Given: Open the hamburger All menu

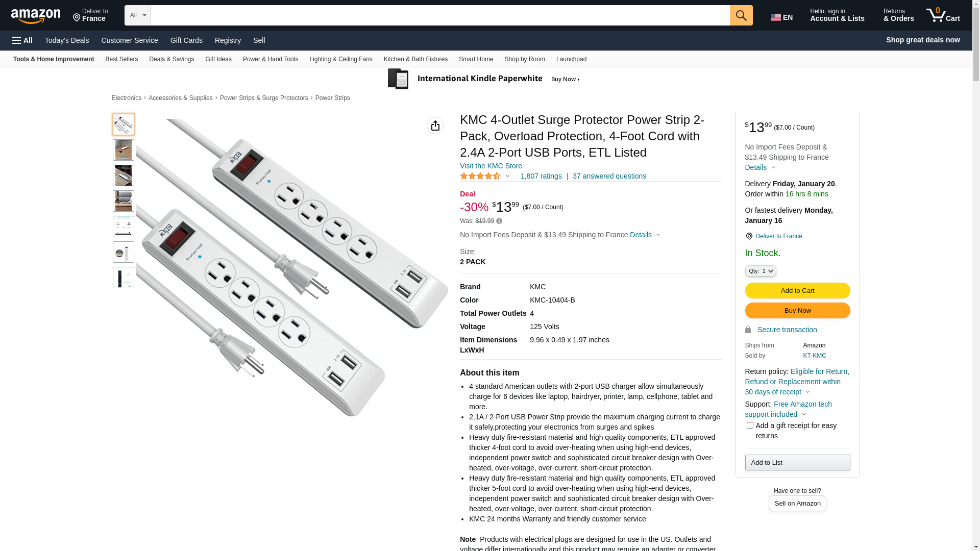Looking at the screenshot, I should click(22, 40).
